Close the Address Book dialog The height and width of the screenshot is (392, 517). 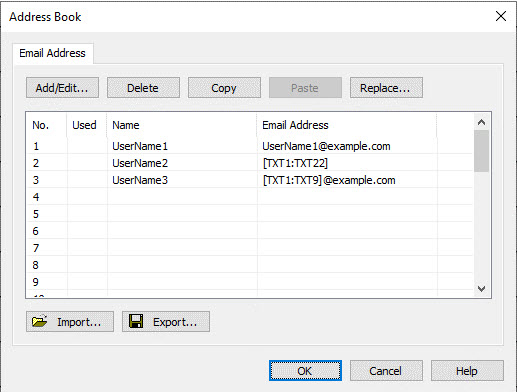[501, 16]
